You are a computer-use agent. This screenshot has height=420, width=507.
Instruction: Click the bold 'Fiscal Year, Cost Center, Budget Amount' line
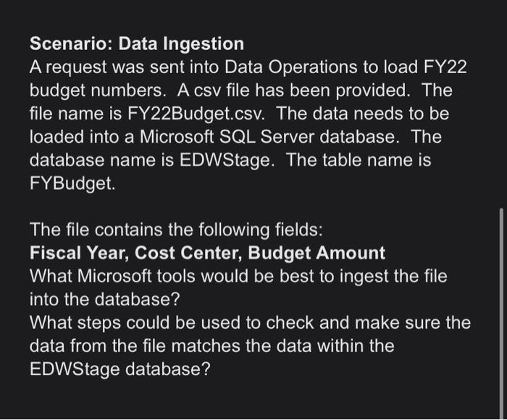coord(207,253)
